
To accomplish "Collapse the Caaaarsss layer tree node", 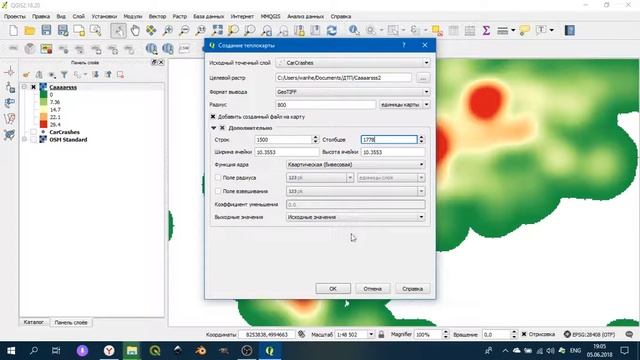I will [24, 87].
